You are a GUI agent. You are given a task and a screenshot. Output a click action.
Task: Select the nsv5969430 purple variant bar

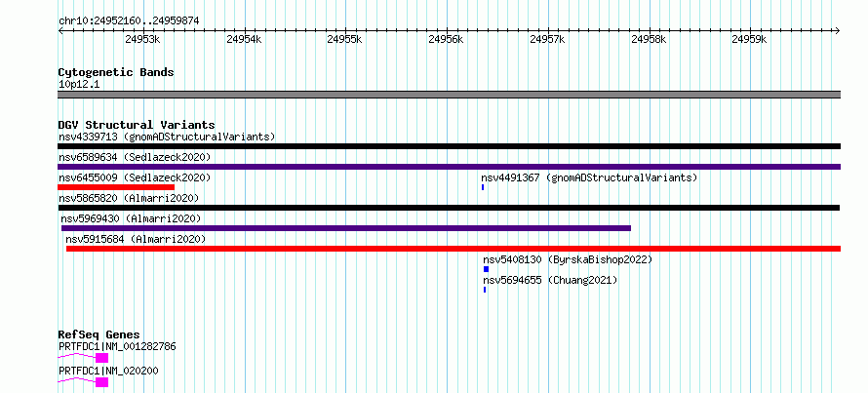[x=346, y=228]
